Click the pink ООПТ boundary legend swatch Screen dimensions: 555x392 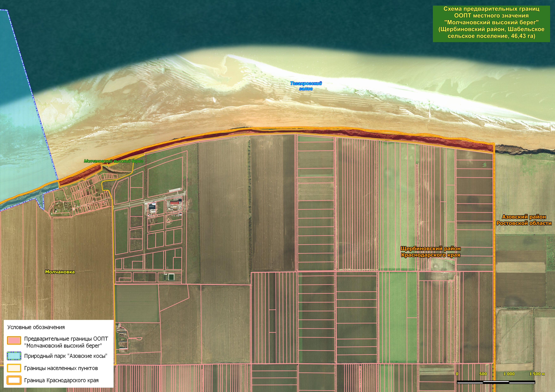click(x=14, y=340)
